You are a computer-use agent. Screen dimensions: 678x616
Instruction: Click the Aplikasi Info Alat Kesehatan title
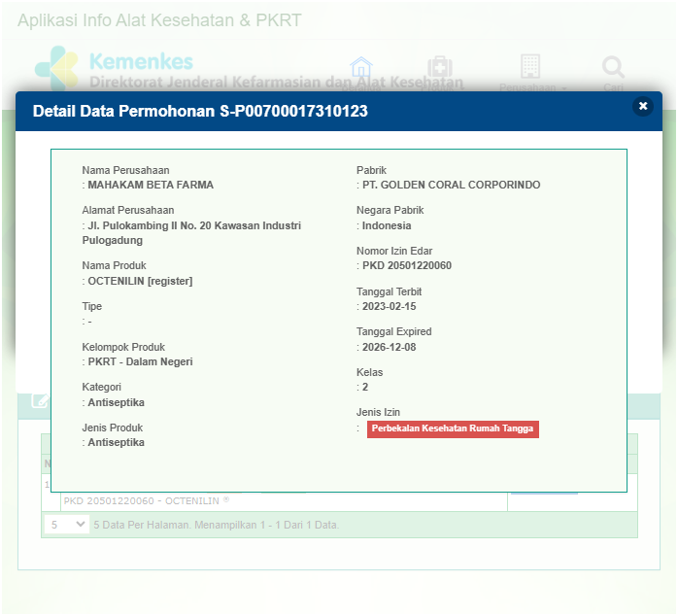tap(159, 20)
